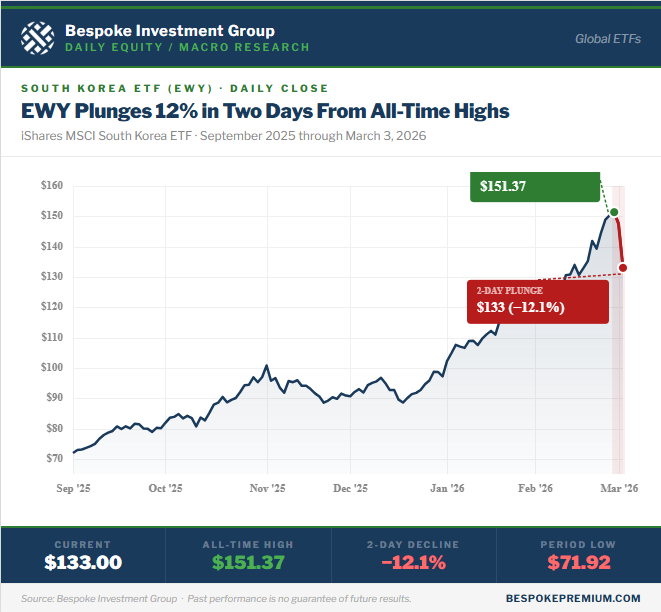Click the All-Time High $151.37 stat tile
Image resolution: width=661 pixels, height=612 pixels.
click(247, 555)
